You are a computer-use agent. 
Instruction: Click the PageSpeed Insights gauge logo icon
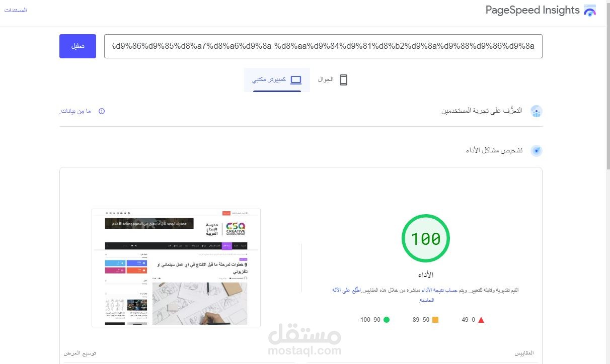590,10
